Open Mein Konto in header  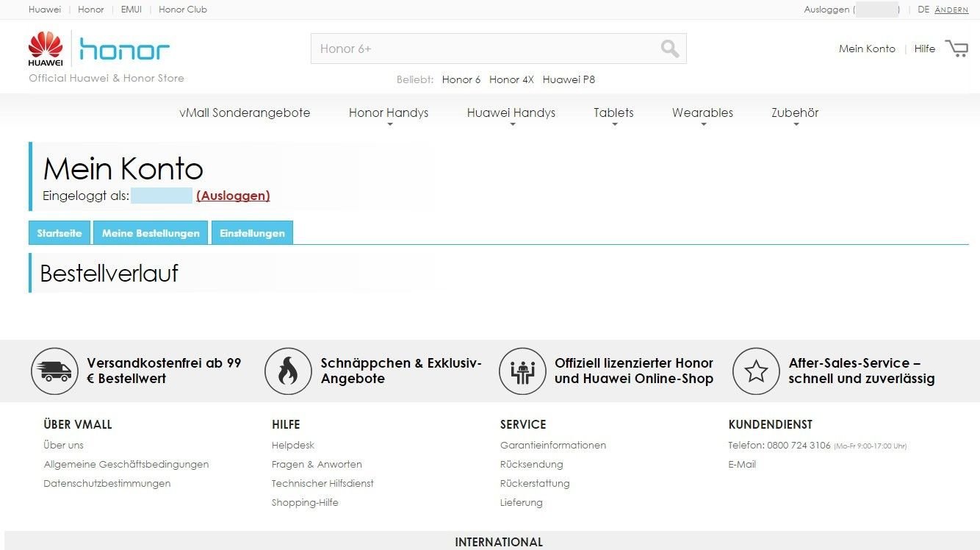click(x=867, y=49)
